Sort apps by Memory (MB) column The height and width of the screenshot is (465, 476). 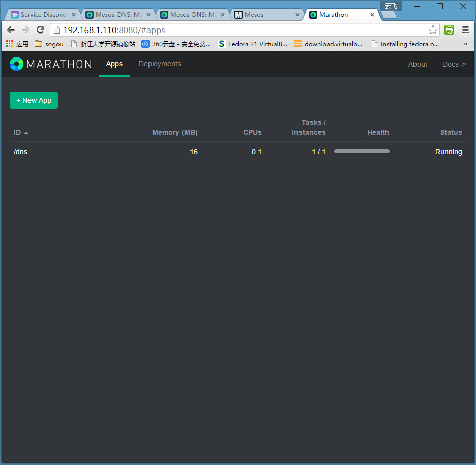tap(175, 132)
